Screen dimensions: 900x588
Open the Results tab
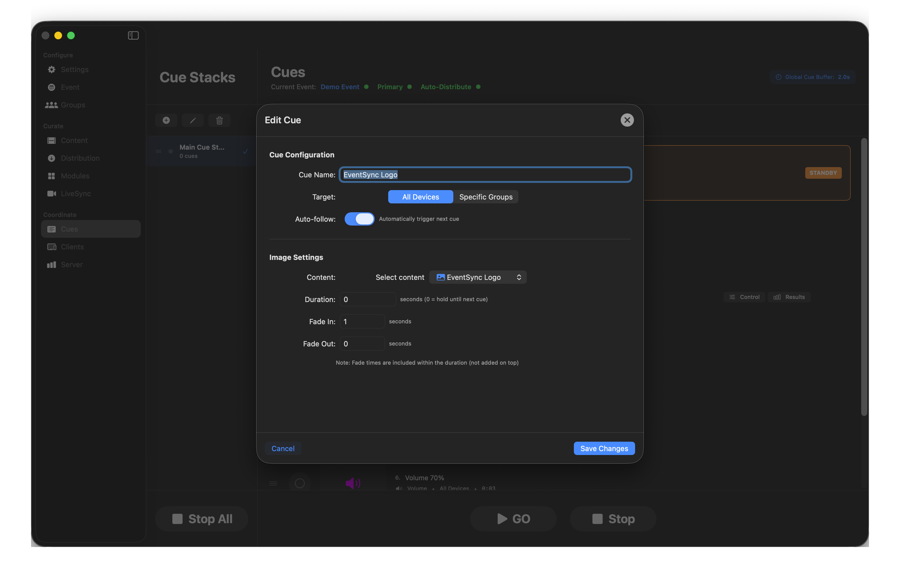[x=789, y=297]
